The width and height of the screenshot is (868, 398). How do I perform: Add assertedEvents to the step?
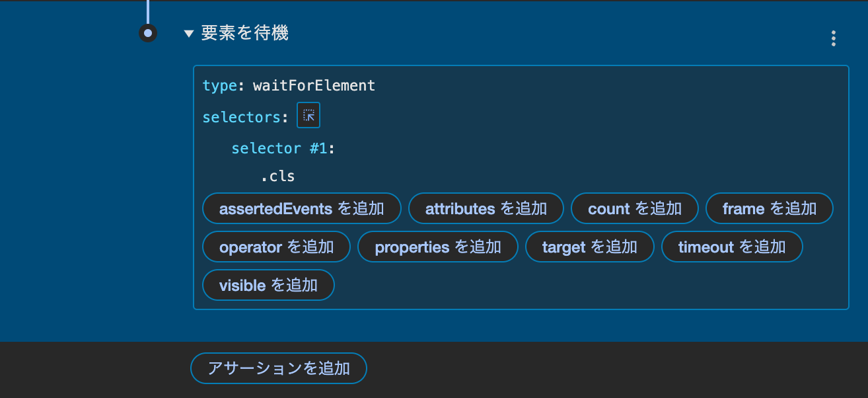click(301, 209)
